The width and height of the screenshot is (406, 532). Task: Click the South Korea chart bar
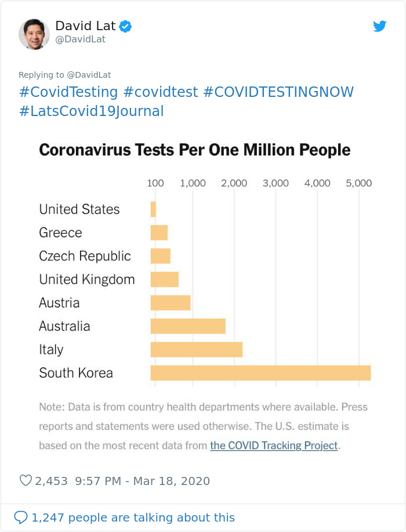[261, 372]
